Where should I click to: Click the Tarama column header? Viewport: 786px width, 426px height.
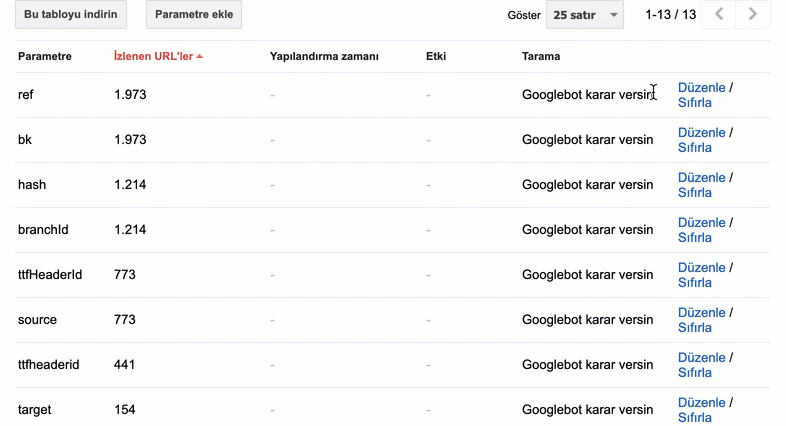[x=541, y=56]
